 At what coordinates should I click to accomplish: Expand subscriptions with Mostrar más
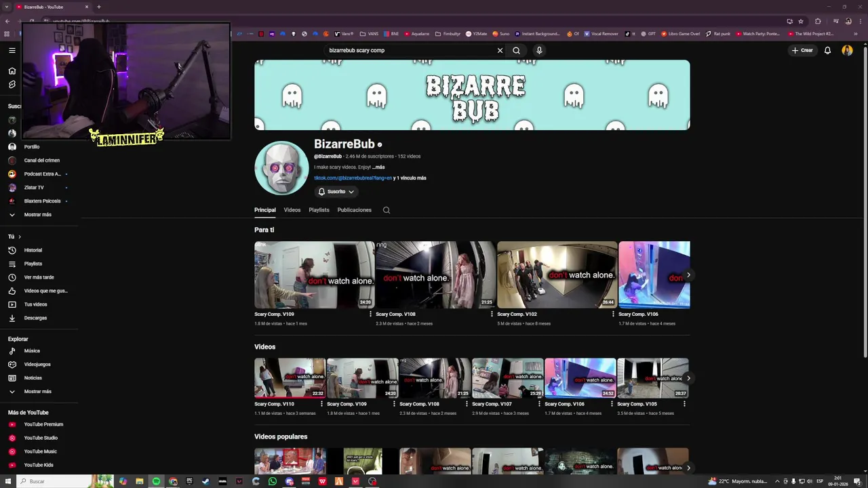point(39,214)
